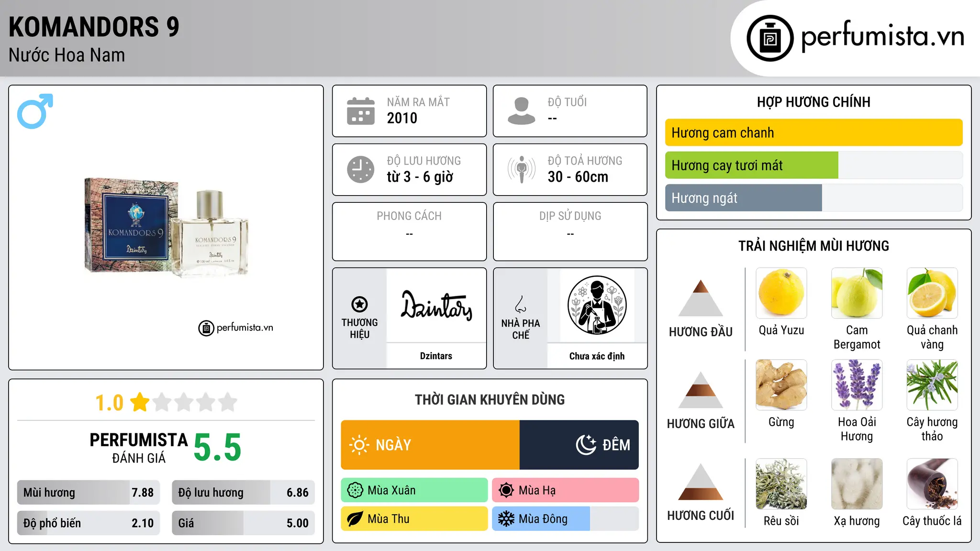This screenshot has height=551, width=980.
Task: Click the moon icon in Đêm bar
Action: point(586,445)
